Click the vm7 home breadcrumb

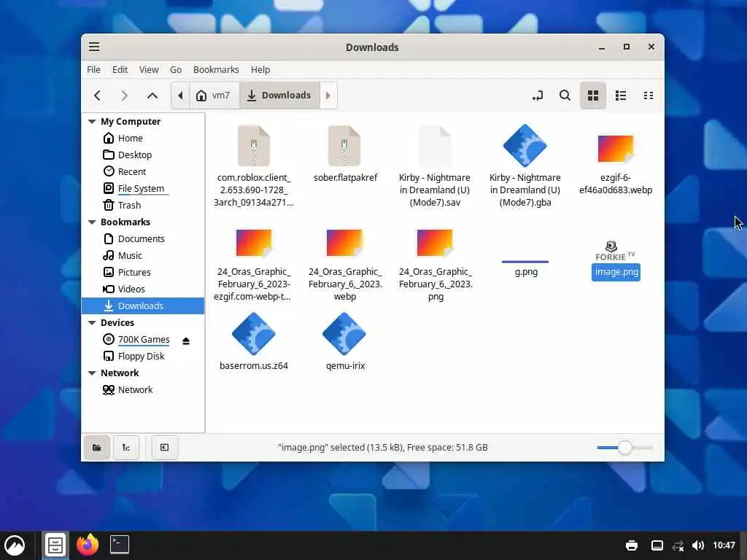[x=213, y=96]
